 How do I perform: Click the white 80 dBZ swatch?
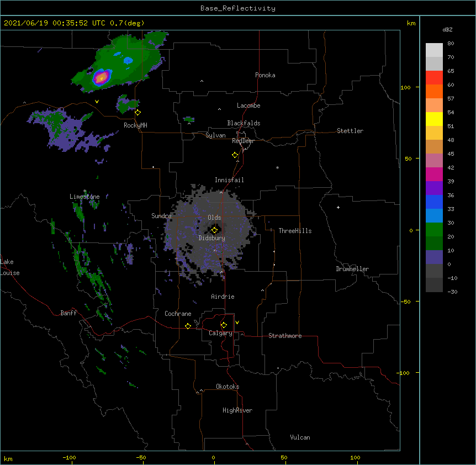click(x=434, y=50)
